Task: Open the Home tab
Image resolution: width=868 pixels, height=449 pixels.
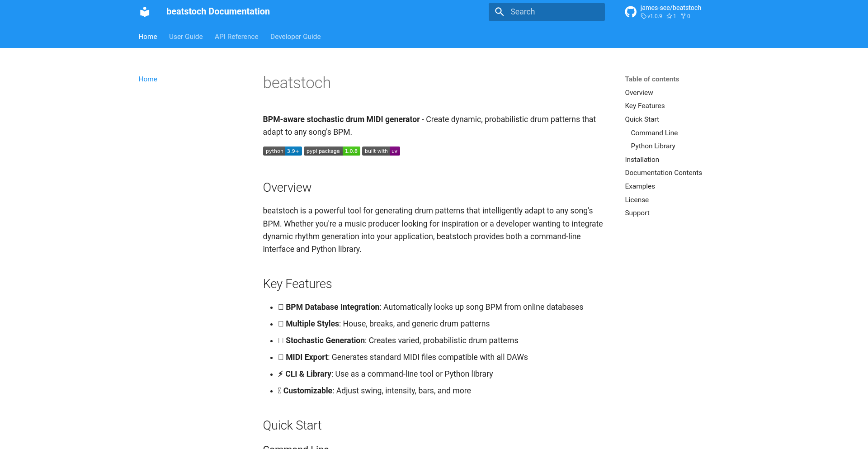Action: 148,37
